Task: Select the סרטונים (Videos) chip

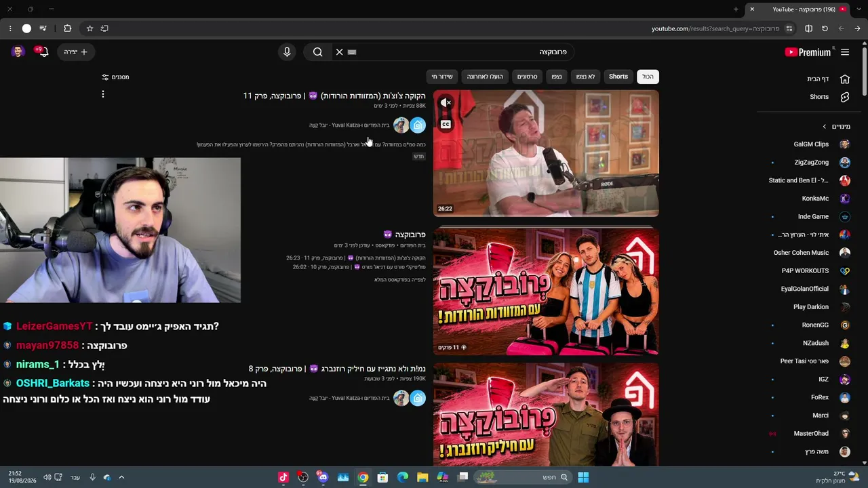Action: (x=527, y=77)
